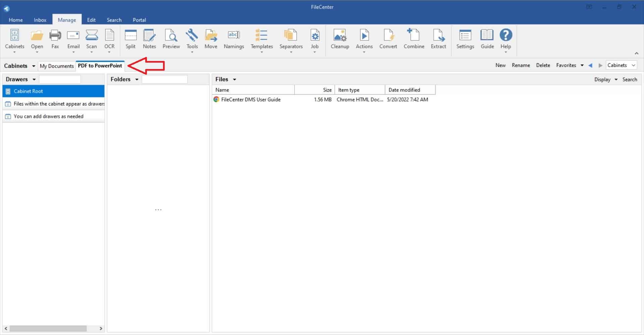The height and width of the screenshot is (335, 644).
Task: Select 'You can add drawers as needed' drawer
Action: click(x=54, y=116)
